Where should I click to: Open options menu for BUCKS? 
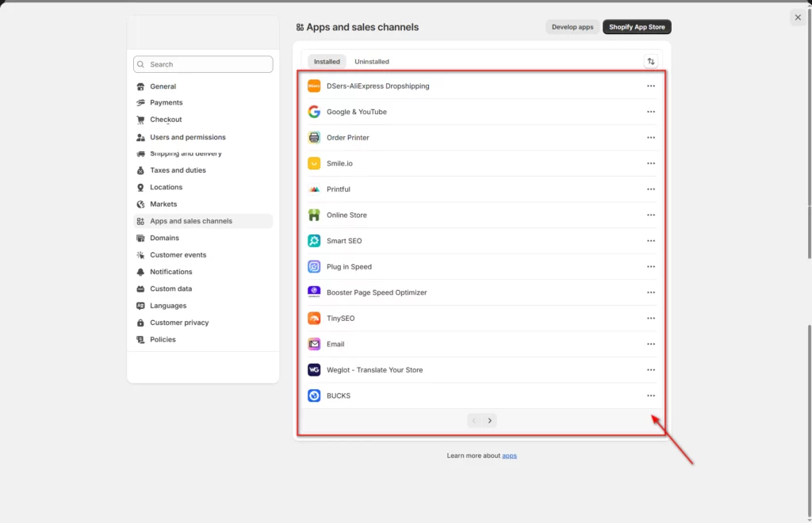(651, 395)
